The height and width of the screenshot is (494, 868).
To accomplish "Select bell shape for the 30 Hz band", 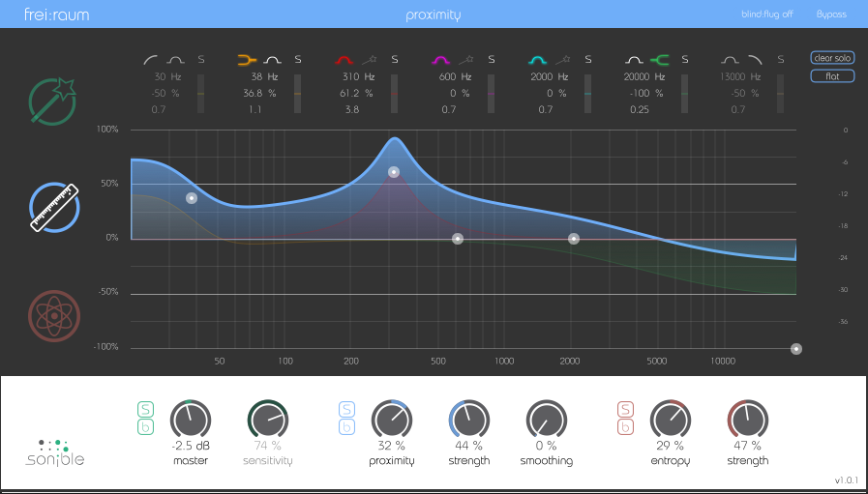I will coord(176,59).
